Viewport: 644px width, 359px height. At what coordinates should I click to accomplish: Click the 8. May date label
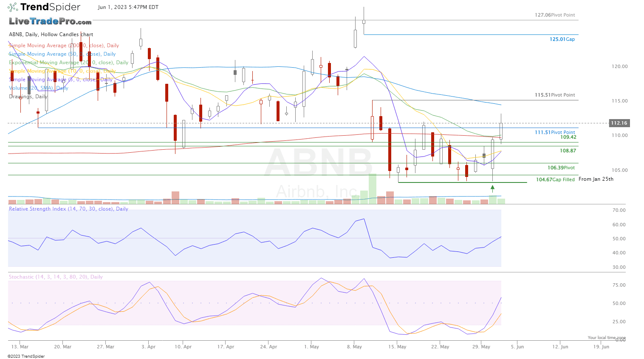pyautogui.click(x=355, y=347)
